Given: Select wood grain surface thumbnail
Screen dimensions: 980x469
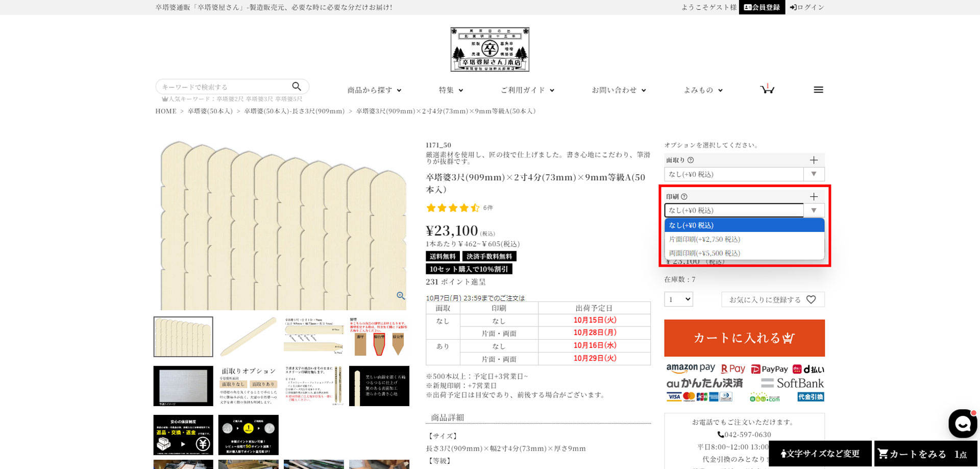Looking at the screenshot, I should [x=183, y=386].
